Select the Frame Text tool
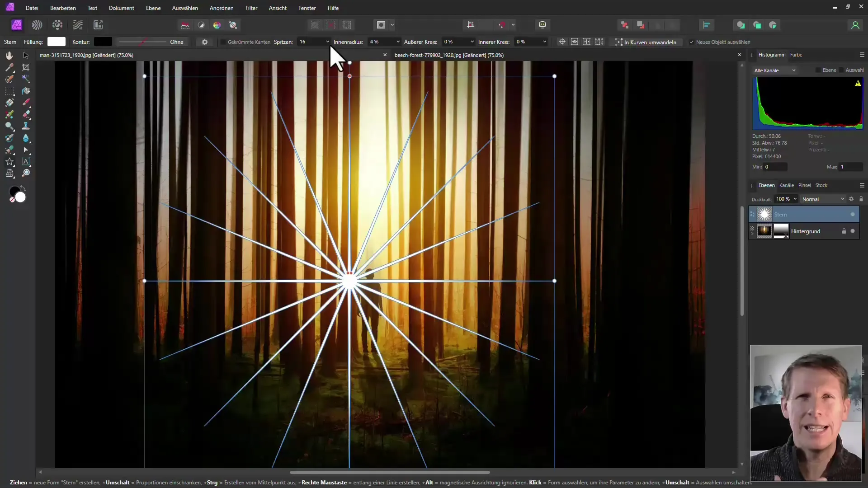 [26, 161]
